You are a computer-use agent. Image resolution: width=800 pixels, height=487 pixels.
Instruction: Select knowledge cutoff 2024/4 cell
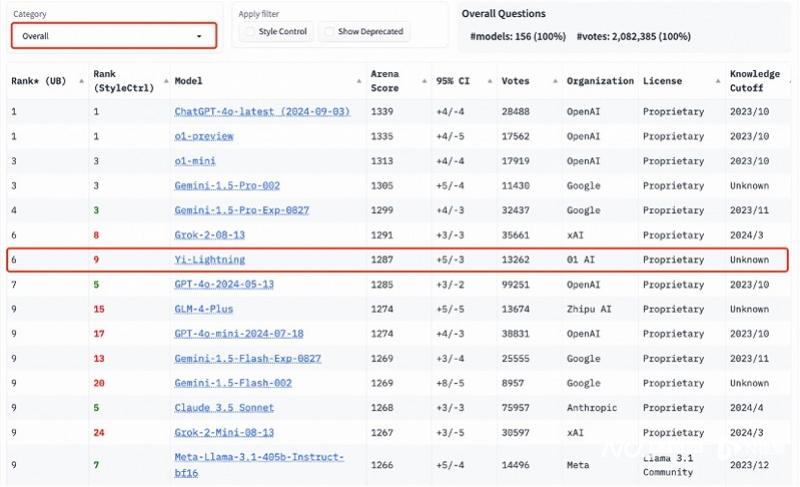[x=746, y=408]
